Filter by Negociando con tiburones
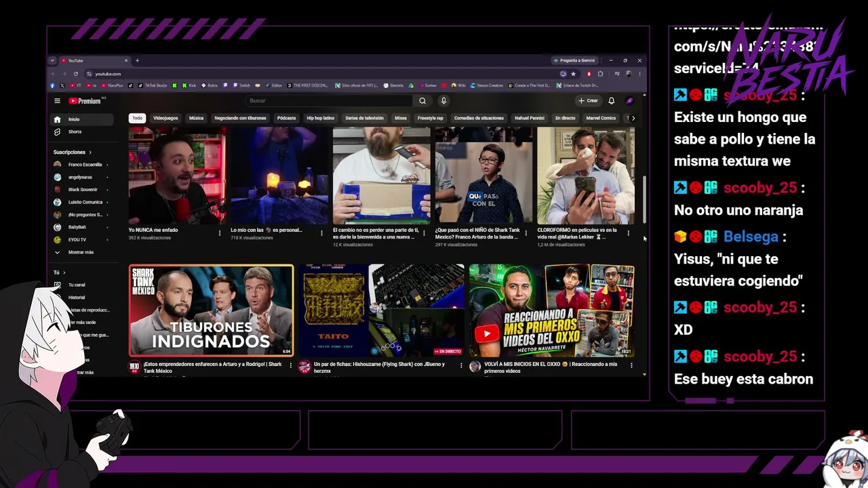 pos(240,118)
